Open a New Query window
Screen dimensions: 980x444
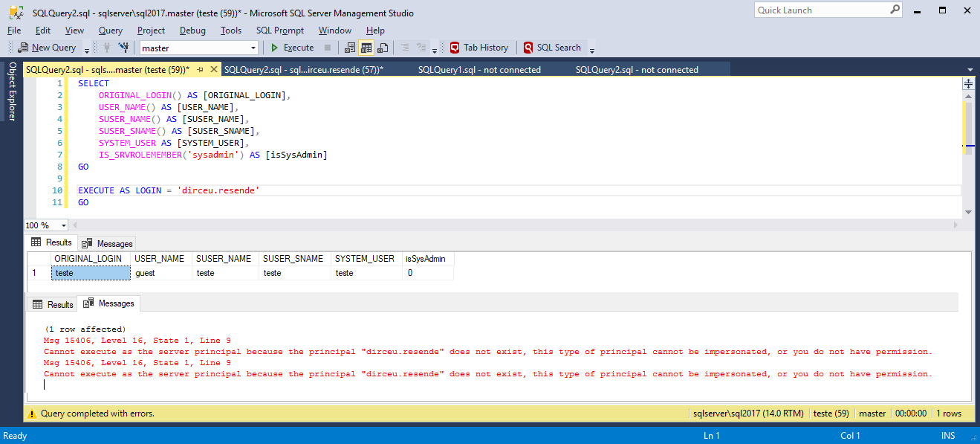tap(47, 48)
